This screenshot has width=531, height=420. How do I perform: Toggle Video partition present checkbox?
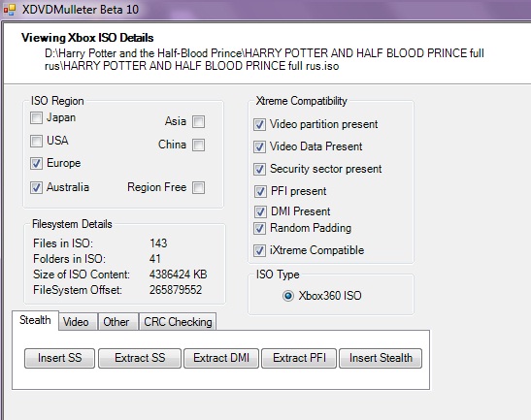pos(259,124)
